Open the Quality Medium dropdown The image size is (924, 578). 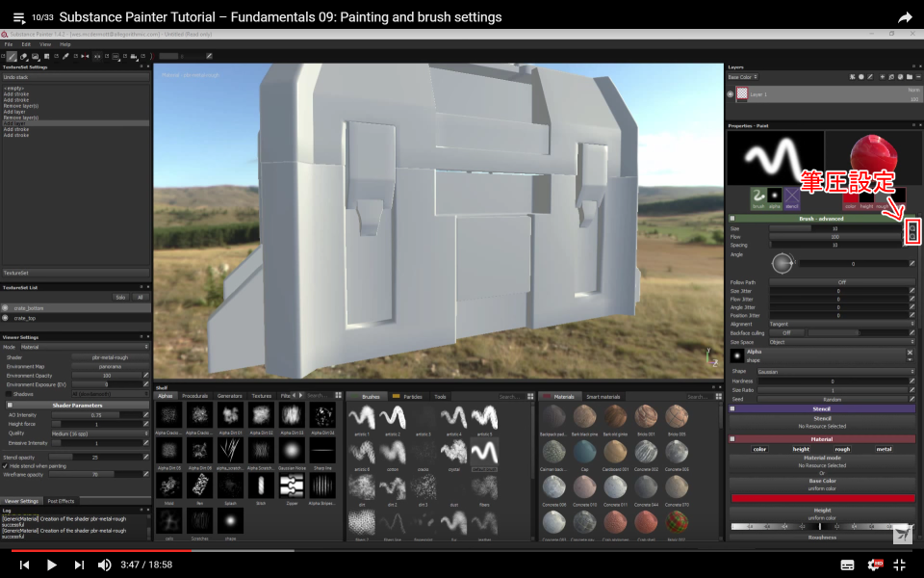100,433
